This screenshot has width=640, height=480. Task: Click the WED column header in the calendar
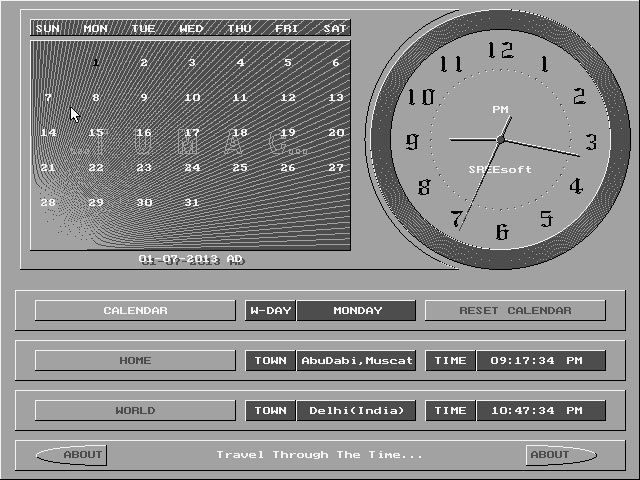click(191, 29)
